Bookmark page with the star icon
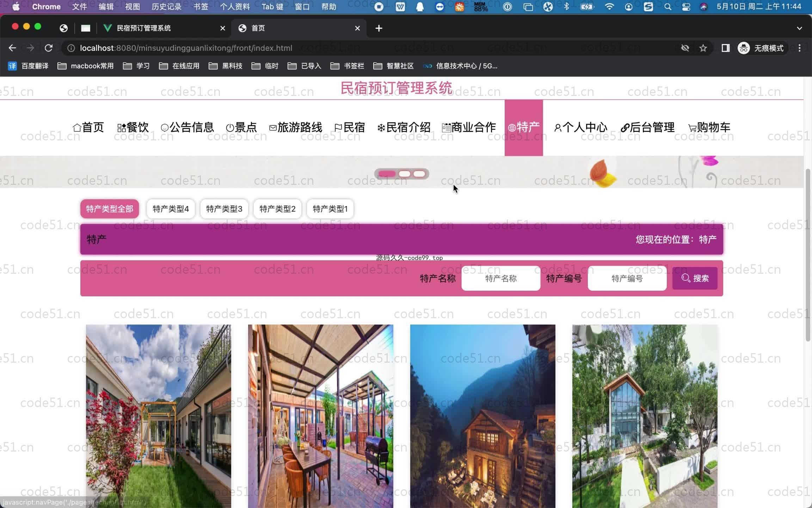 tap(703, 48)
